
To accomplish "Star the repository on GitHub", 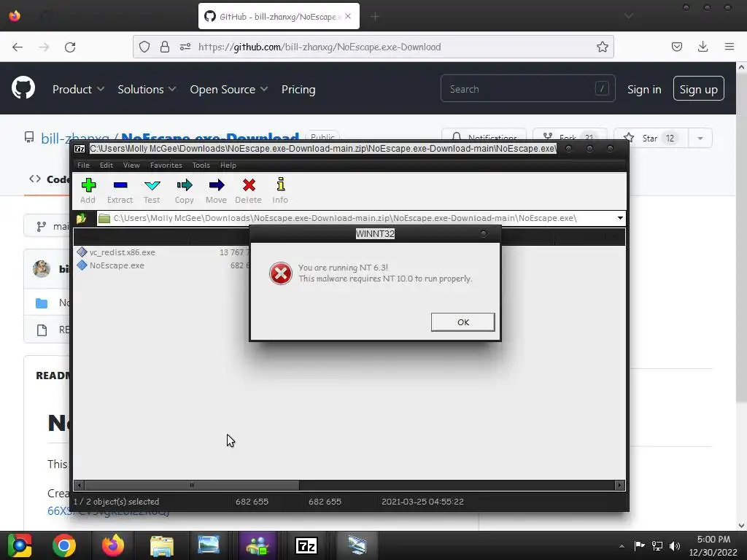I will tap(650, 138).
